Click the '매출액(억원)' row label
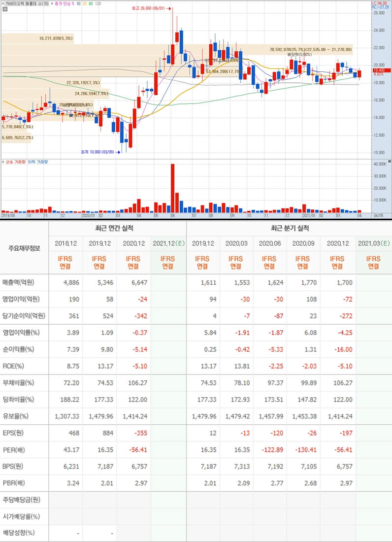Screen dimensions: 392x542 coord(19,282)
